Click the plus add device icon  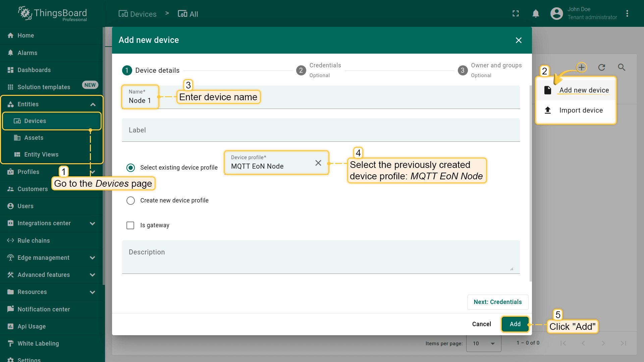tap(581, 67)
